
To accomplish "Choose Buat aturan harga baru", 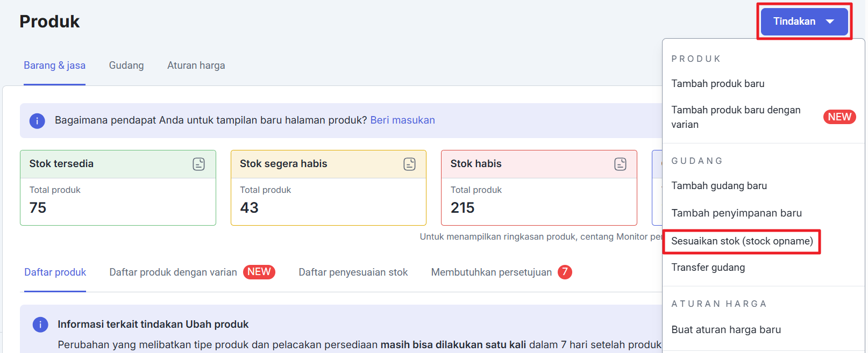I will 726,330.
